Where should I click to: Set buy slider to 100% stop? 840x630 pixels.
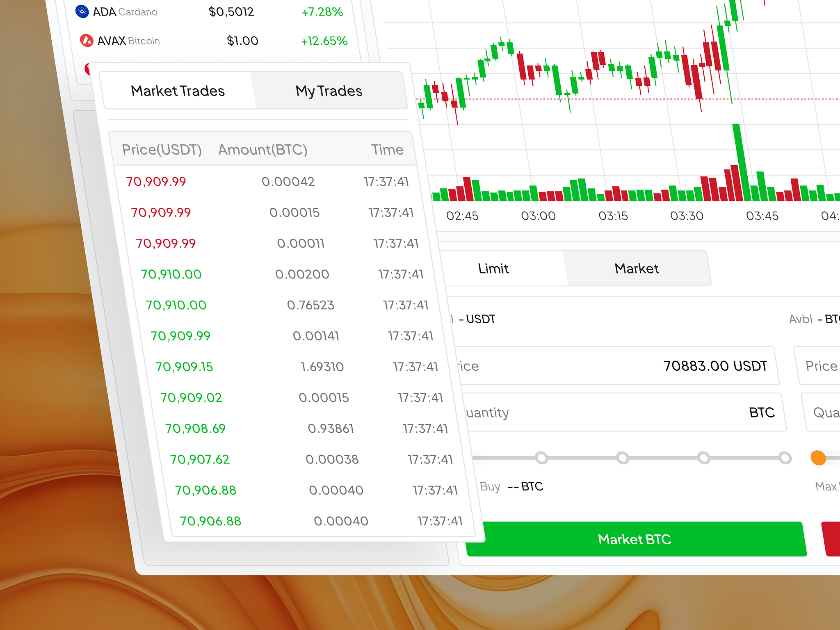click(x=785, y=458)
